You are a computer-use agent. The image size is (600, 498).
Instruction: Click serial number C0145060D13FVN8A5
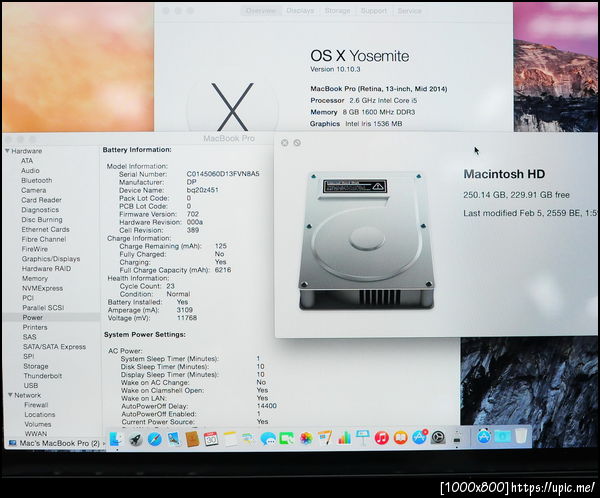click(x=223, y=174)
